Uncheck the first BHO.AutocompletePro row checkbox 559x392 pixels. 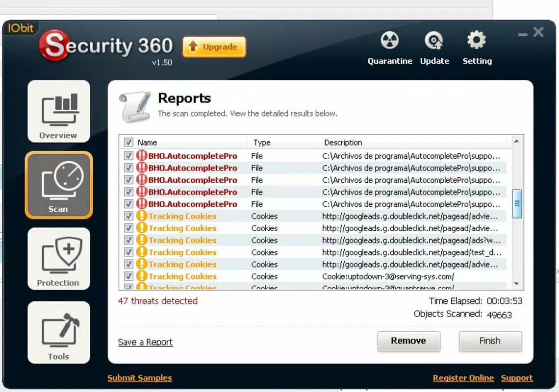pyautogui.click(x=128, y=156)
